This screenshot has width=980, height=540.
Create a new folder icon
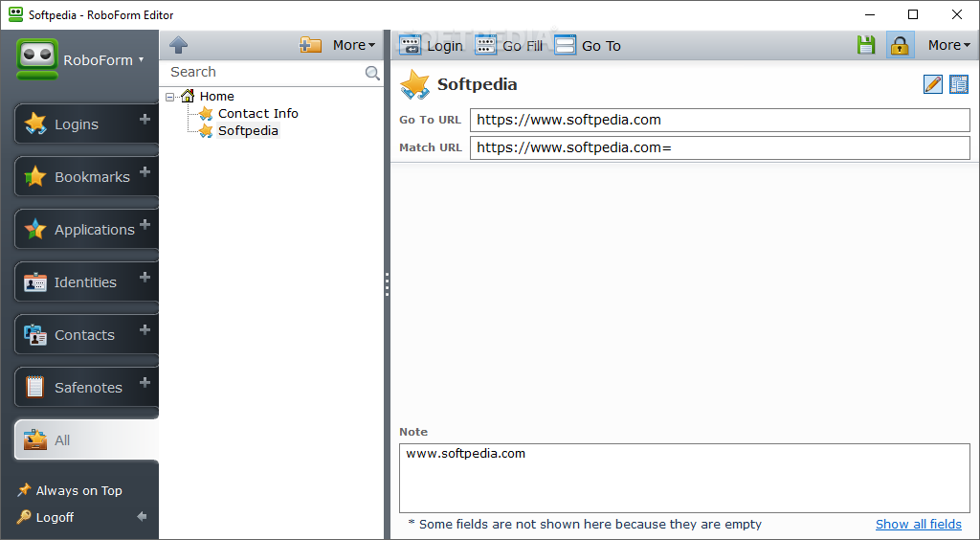pyautogui.click(x=310, y=45)
